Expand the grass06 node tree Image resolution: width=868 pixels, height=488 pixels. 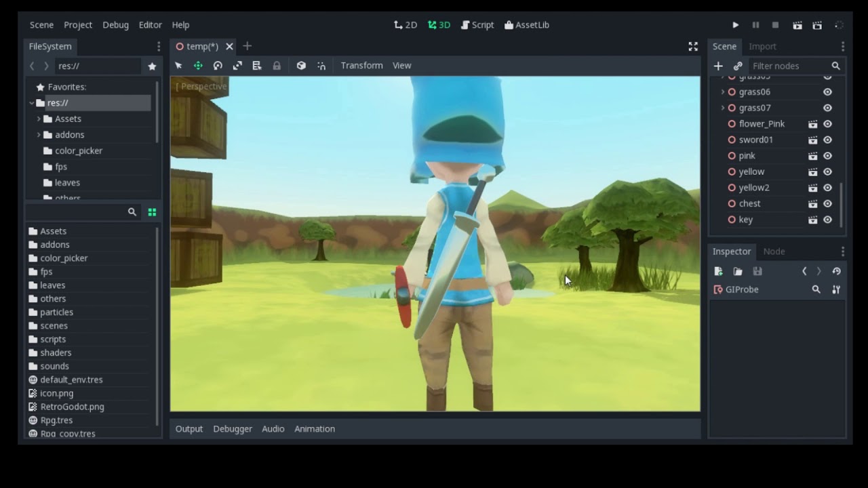pos(722,92)
